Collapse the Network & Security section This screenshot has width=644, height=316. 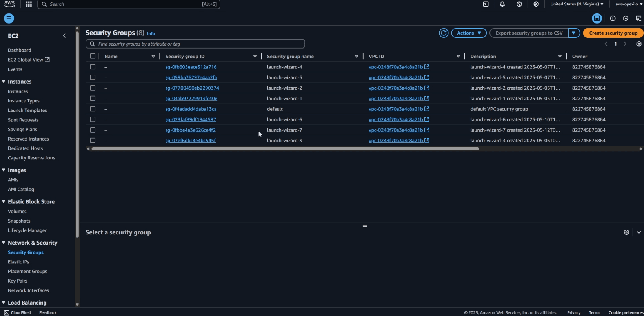pyautogui.click(x=4, y=243)
